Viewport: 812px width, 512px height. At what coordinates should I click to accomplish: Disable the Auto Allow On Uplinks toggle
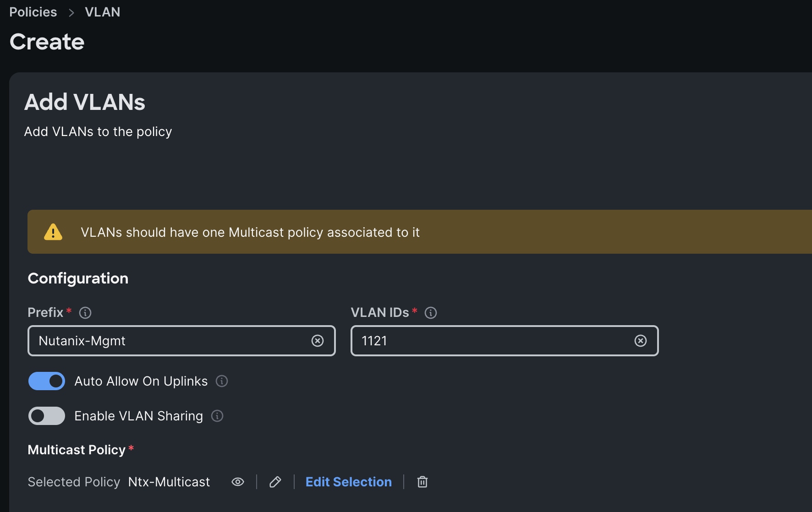pyautogui.click(x=46, y=381)
